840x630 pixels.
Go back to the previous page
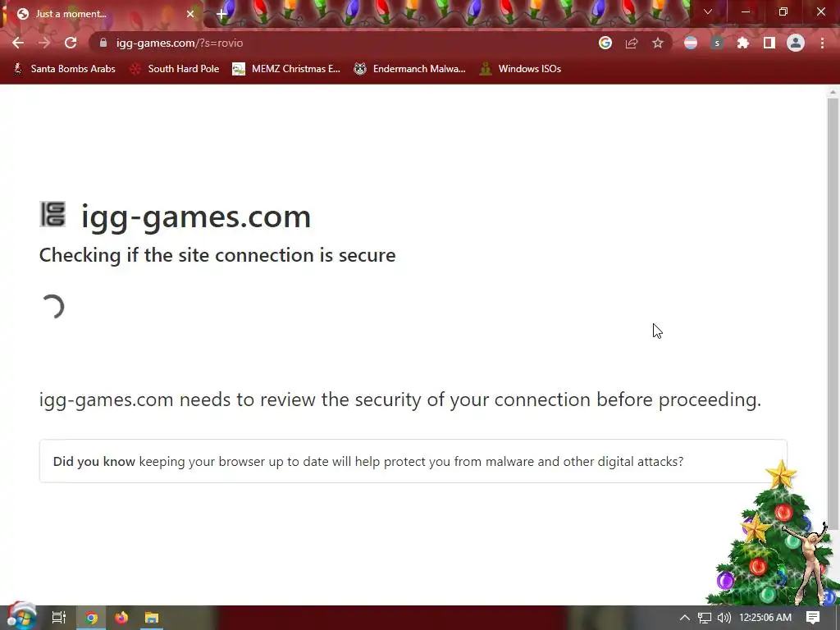[18, 43]
